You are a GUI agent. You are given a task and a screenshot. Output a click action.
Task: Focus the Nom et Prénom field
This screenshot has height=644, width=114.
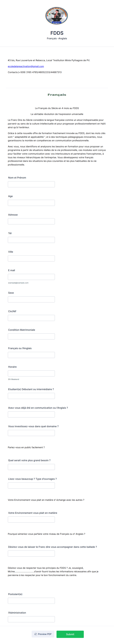tap(31, 184)
